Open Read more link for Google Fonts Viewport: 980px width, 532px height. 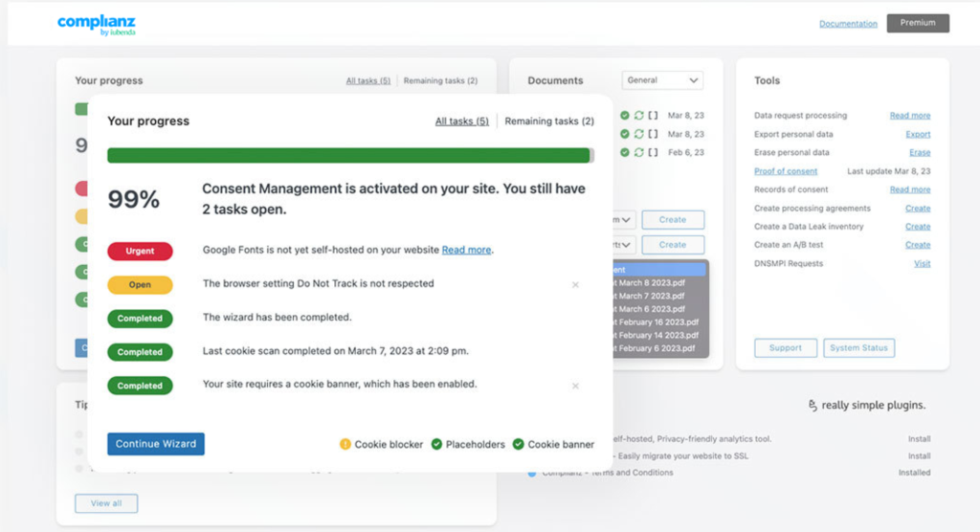pyautogui.click(x=466, y=250)
